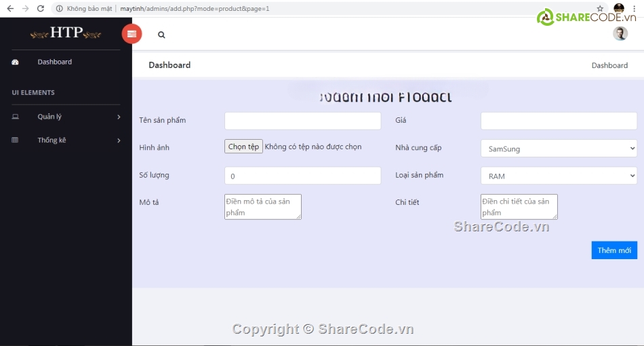This screenshot has width=644, height=346.
Task: Click the browser forward arrow
Action: point(26,8)
